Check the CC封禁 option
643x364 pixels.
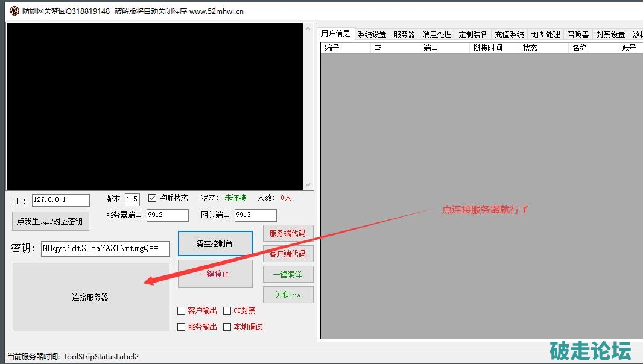click(227, 311)
